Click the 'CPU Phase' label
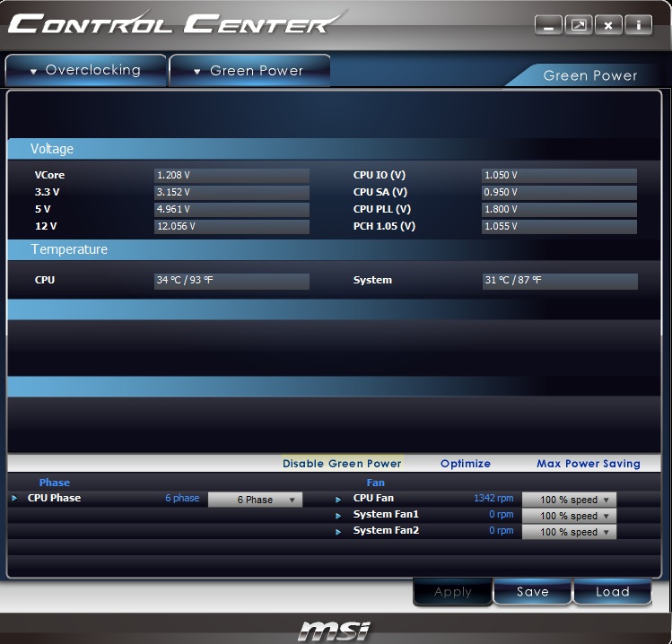This screenshot has height=644, width=672. 54,498
